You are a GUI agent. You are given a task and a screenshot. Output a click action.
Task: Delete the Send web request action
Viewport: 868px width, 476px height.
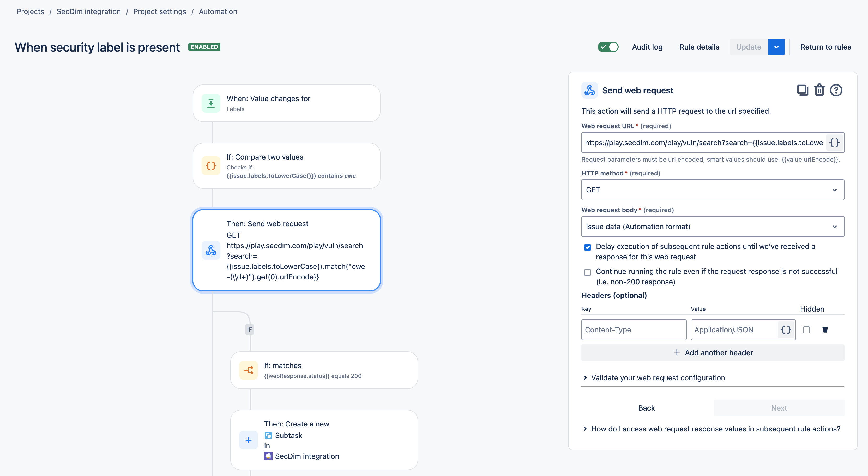click(x=819, y=90)
